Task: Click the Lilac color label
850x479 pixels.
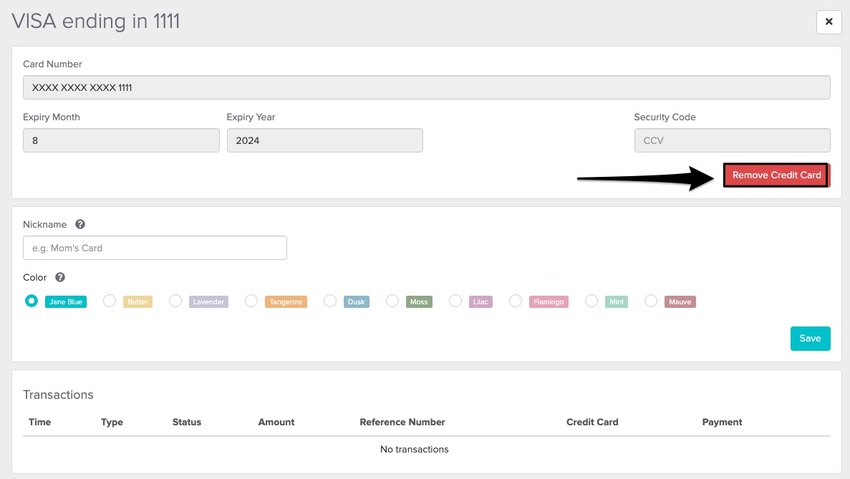Action: pos(481,302)
